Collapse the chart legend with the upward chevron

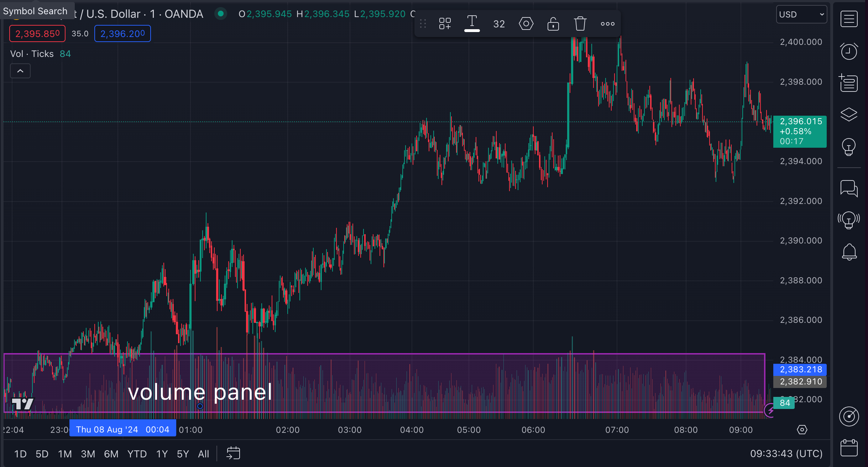pyautogui.click(x=20, y=71)
